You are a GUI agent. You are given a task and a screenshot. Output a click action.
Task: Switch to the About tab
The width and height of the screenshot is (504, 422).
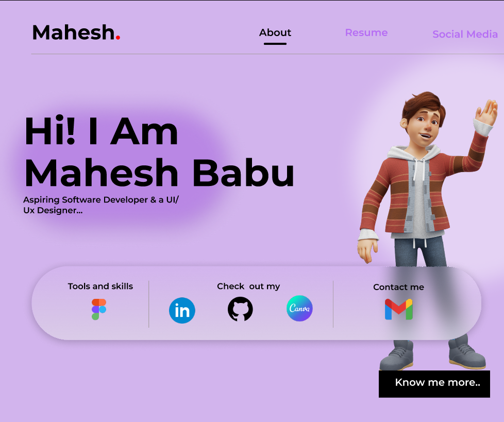[275, 32]
